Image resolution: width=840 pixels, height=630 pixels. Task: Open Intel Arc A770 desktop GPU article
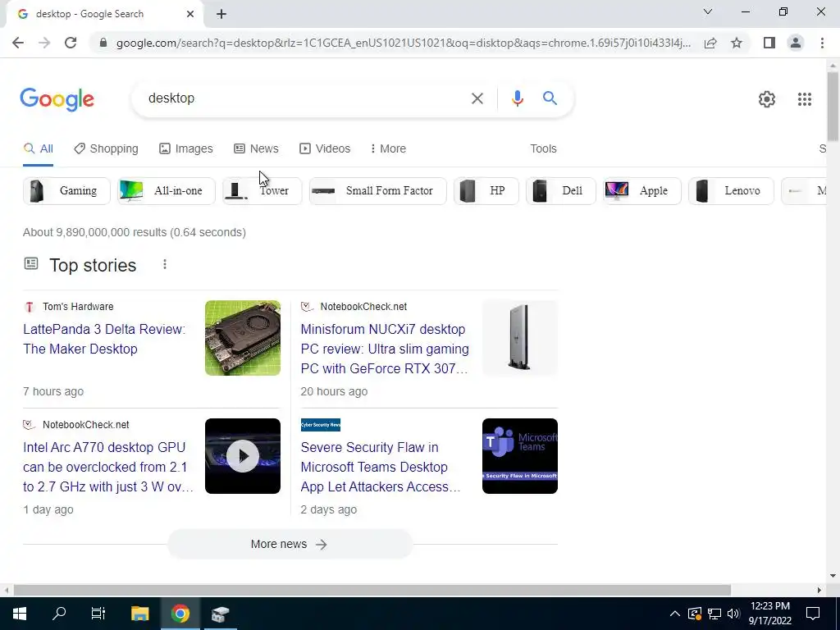pos(107,467)
